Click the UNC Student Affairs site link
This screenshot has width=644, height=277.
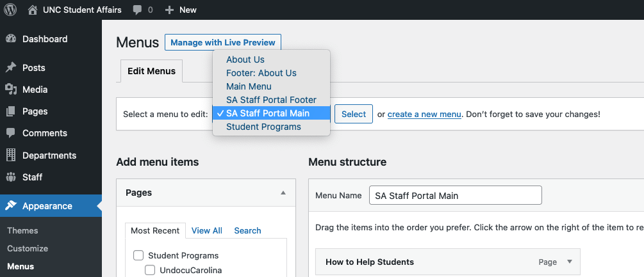tap(82, 10)
